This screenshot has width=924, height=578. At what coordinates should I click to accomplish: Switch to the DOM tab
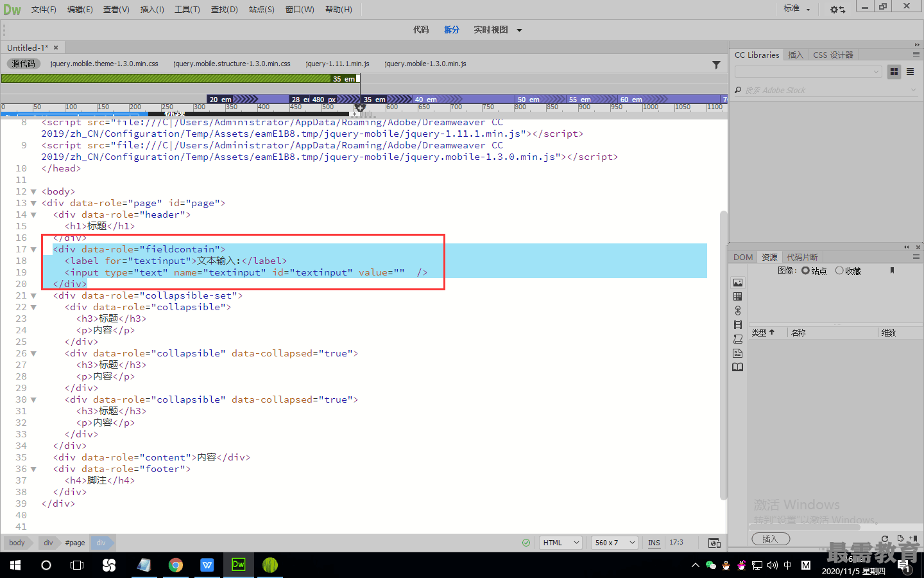(x=743, y=257)
